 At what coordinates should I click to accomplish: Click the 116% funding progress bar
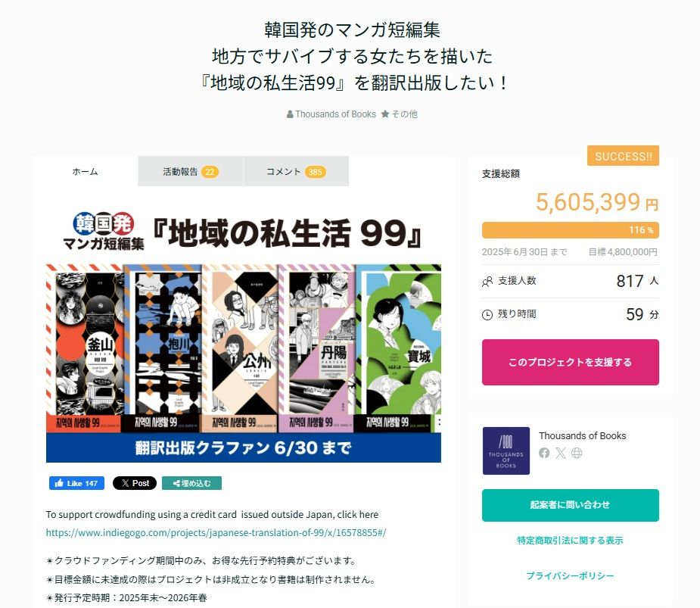coord(570,230)
